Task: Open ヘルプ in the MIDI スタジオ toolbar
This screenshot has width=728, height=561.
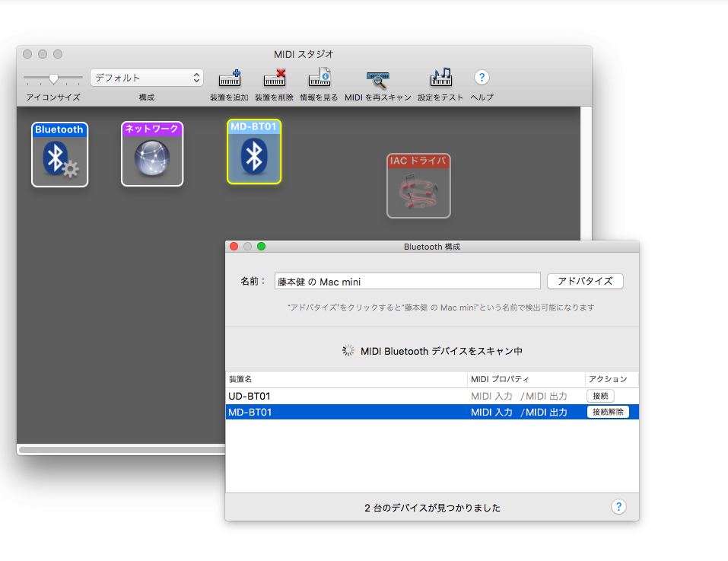Action: coord(482,78)
